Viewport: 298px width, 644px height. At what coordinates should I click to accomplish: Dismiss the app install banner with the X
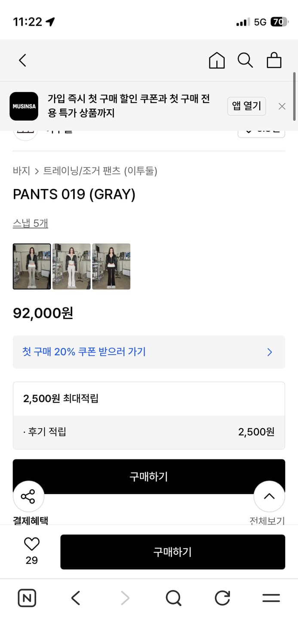282,106
